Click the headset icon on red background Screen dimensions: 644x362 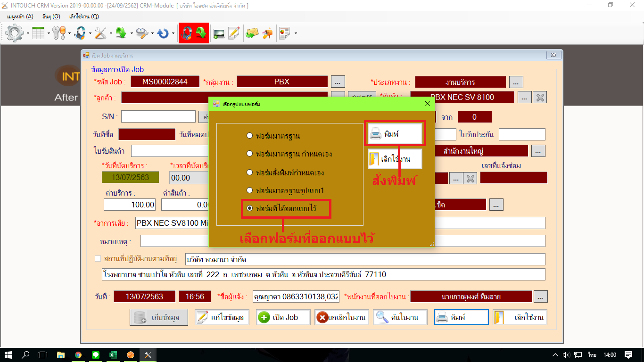[x=187, y=33]
